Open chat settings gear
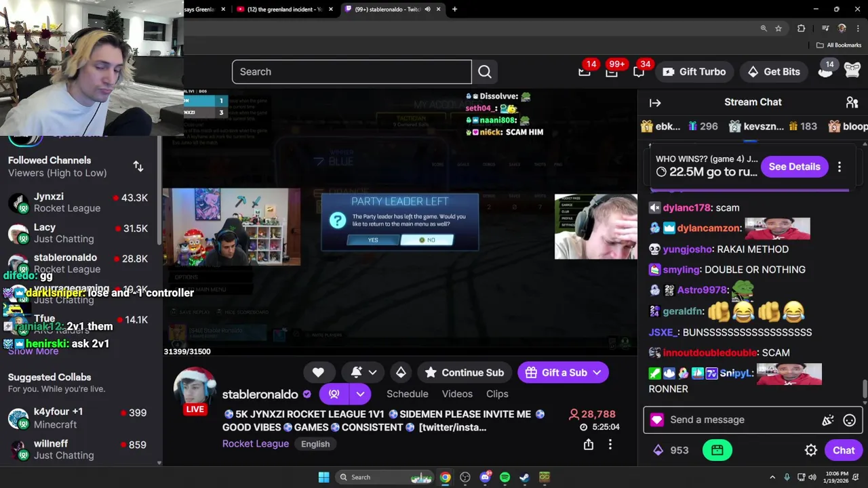The height and width of the screenshot is (488, 868). (811, 450)
